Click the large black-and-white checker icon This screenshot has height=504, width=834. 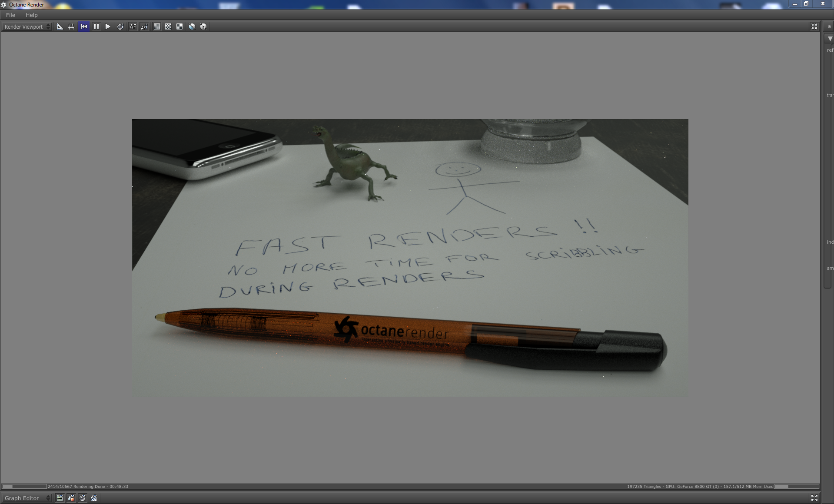coord(179,27)
